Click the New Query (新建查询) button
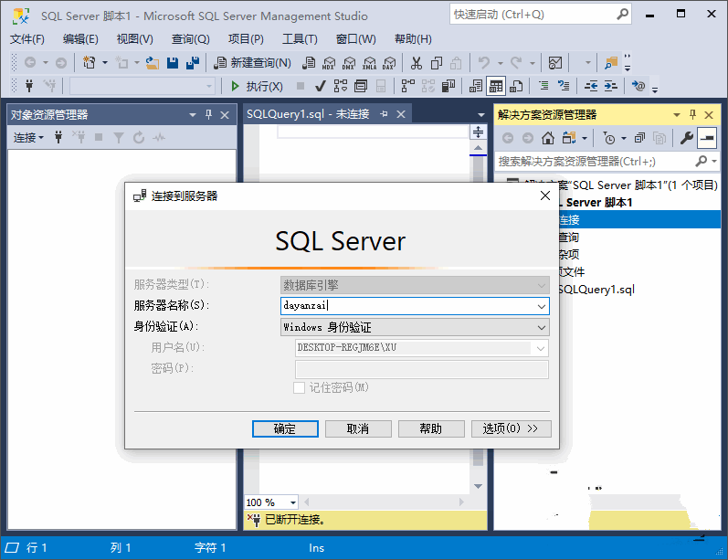728x560 pixels. coord(253,63)
